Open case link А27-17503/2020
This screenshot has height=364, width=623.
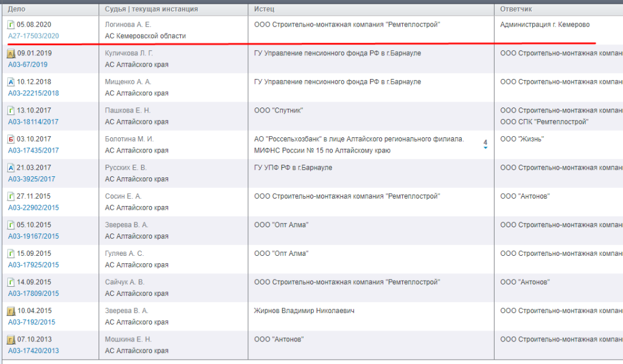(33, 36)
